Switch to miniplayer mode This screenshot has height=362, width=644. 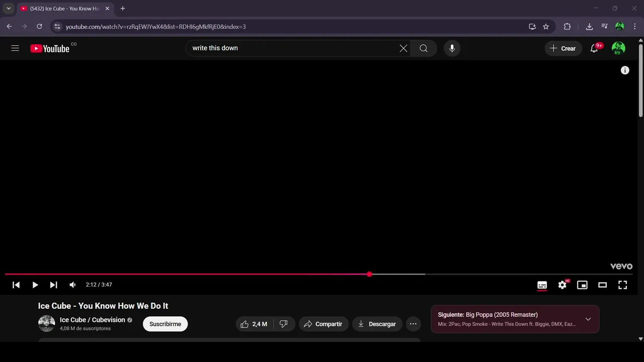[x=582, y=285]
